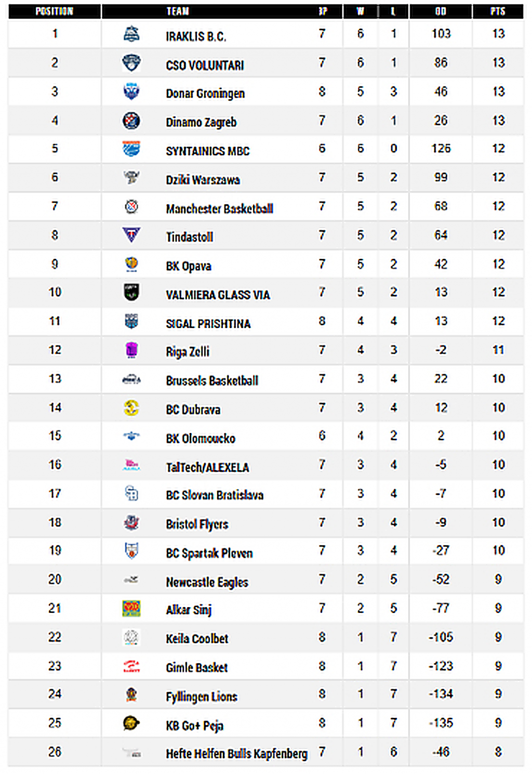Open Hefte Helfen Bulls Kapfenberg link
The width and height of the screenshot is (532, 774).
(236, 754)
